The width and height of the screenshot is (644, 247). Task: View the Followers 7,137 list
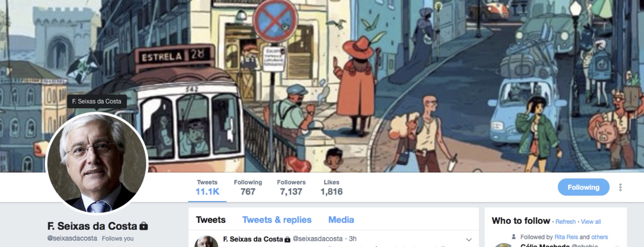[x=291, y=188]
